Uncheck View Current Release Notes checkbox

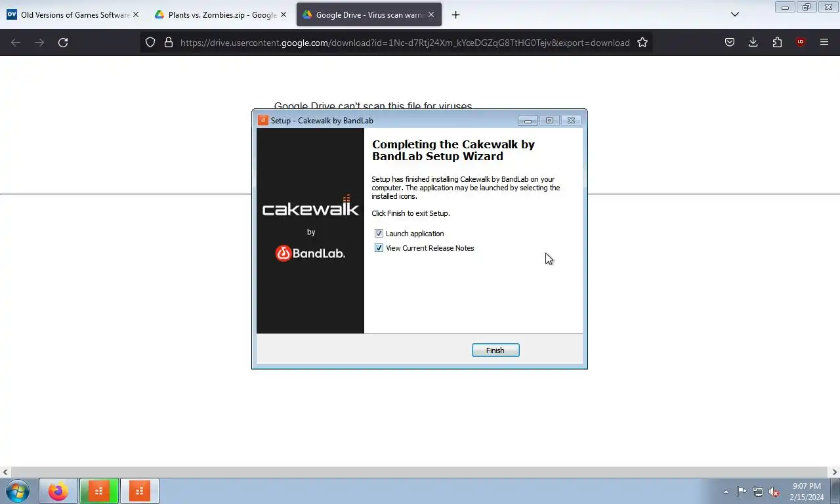click(379, 248)
